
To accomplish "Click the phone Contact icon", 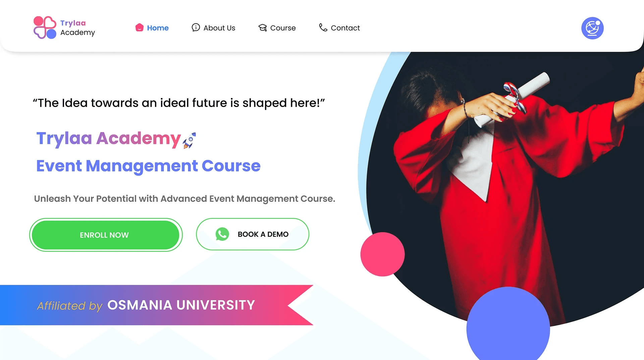I will coord(323,28).
